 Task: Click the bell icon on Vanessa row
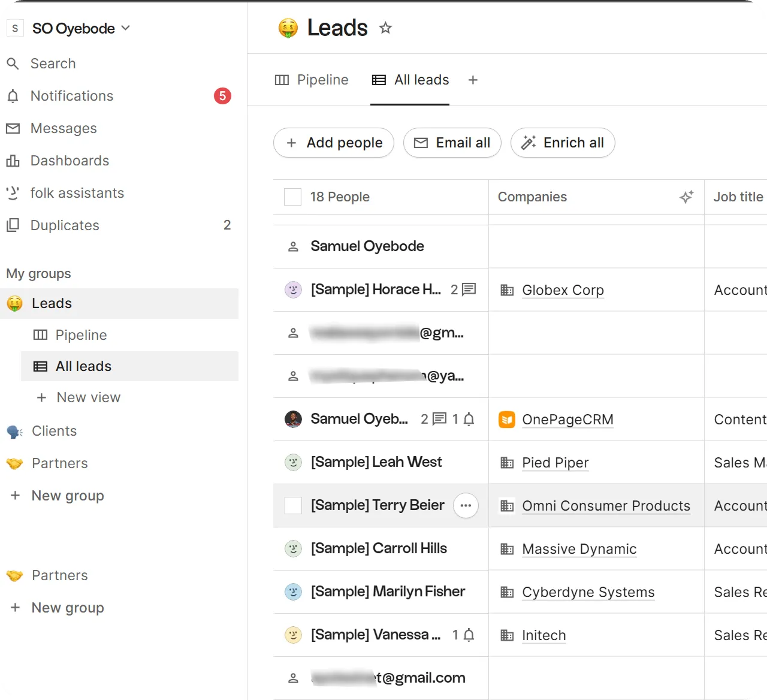pyautogui.click(x=469, y=635)
